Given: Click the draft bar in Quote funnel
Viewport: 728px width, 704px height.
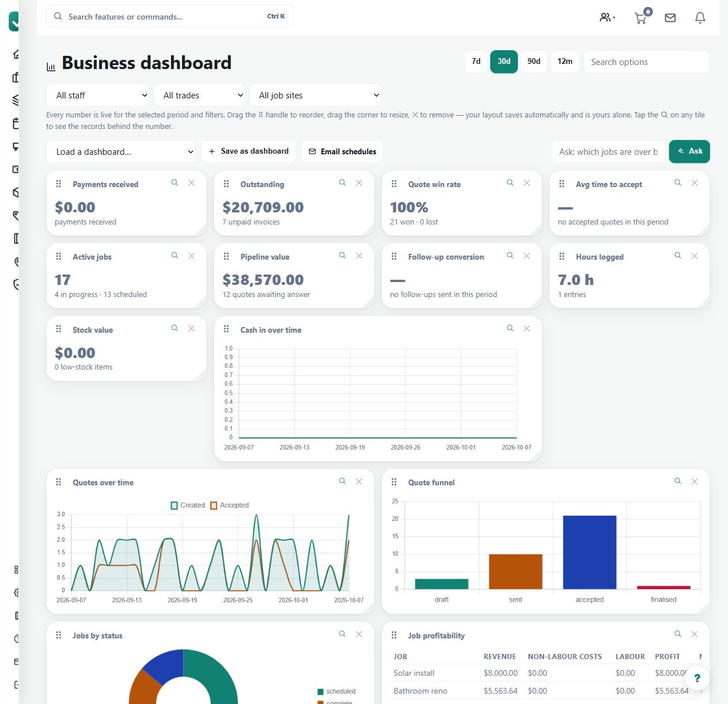Looking at the screenshot, I should (x=442, y=584).
